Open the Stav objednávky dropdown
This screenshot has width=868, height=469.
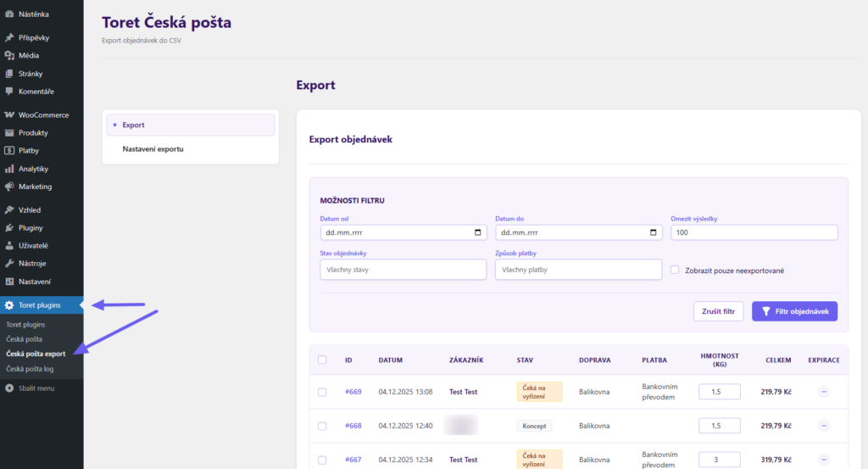pyautogui.click(x=403, y=270)
